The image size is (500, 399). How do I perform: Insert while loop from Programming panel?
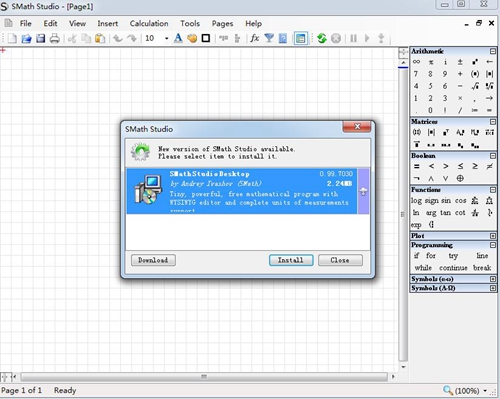tap(423, 268)
